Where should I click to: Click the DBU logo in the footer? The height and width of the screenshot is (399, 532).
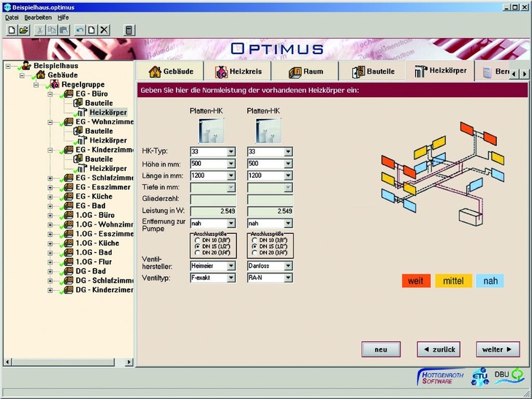click(509, 376)
